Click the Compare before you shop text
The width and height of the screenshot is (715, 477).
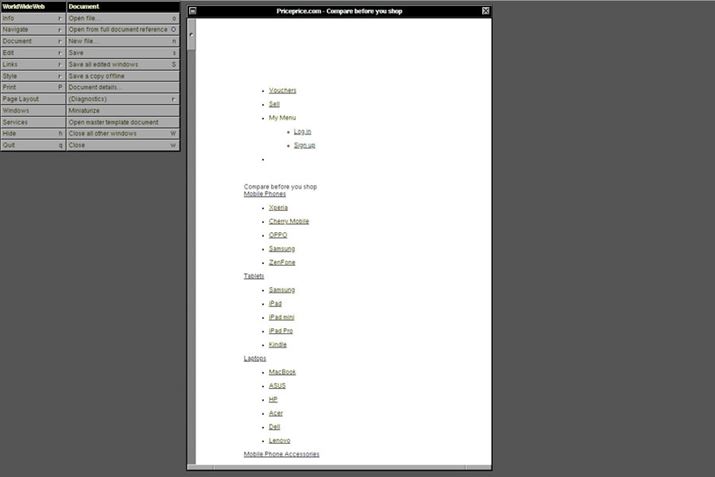[x=280, y=187]
